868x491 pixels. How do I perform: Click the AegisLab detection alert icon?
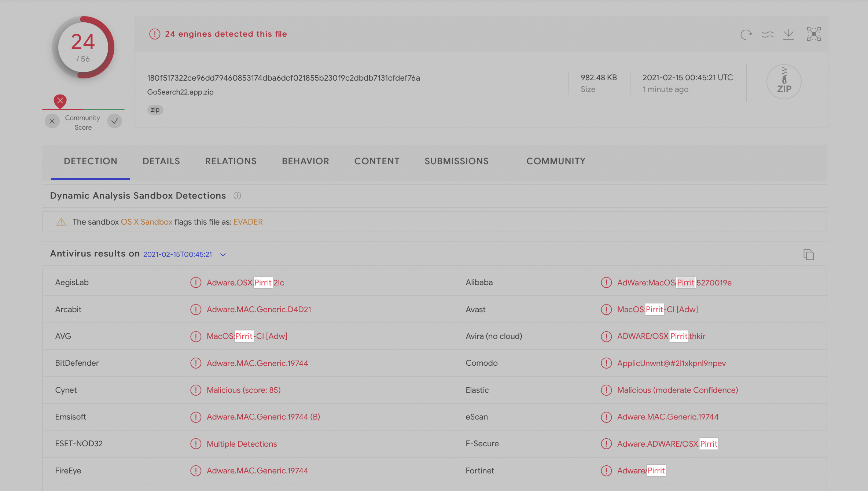click(x=196, y=283)
